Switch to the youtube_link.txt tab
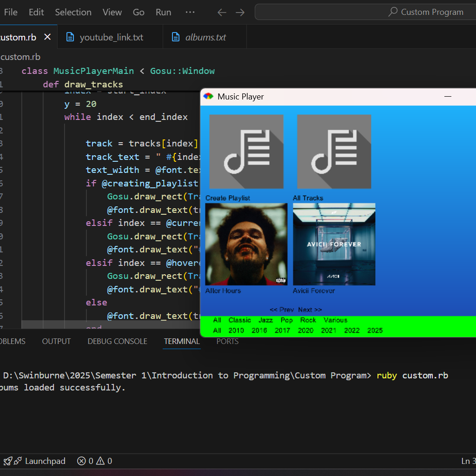This screenshot has height=476, width=476. coord(110,37)
